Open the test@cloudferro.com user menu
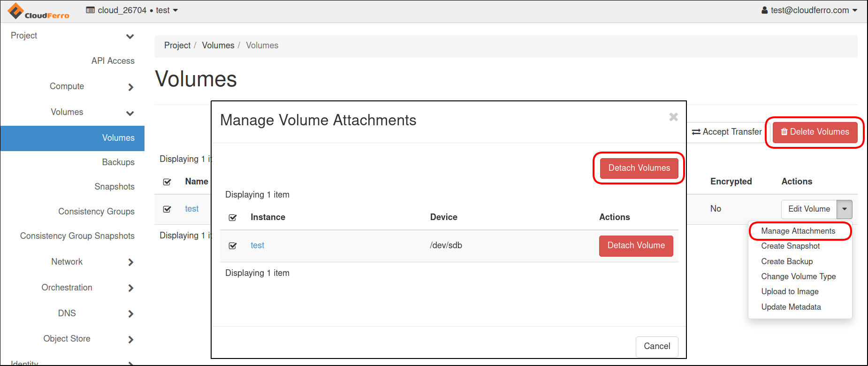868x366 pixels. point(809,10)
